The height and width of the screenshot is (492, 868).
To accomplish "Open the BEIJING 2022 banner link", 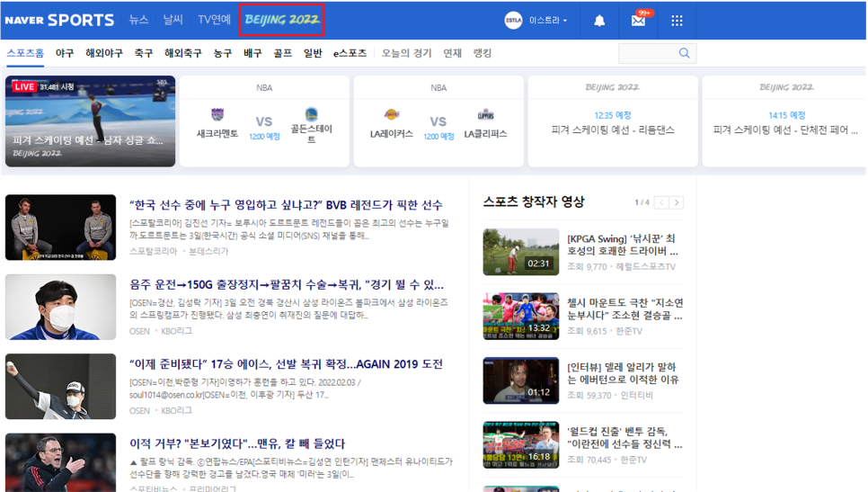I will point(282,20).
